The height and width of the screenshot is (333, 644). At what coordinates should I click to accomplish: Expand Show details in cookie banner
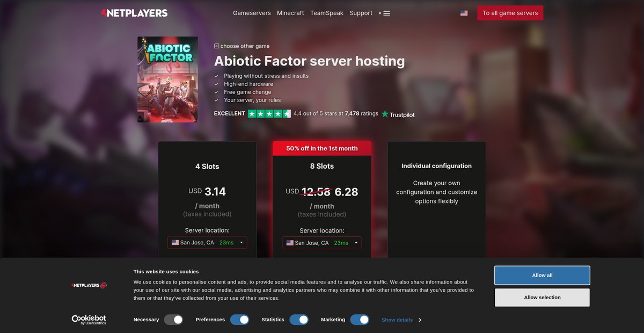(401, 320)
